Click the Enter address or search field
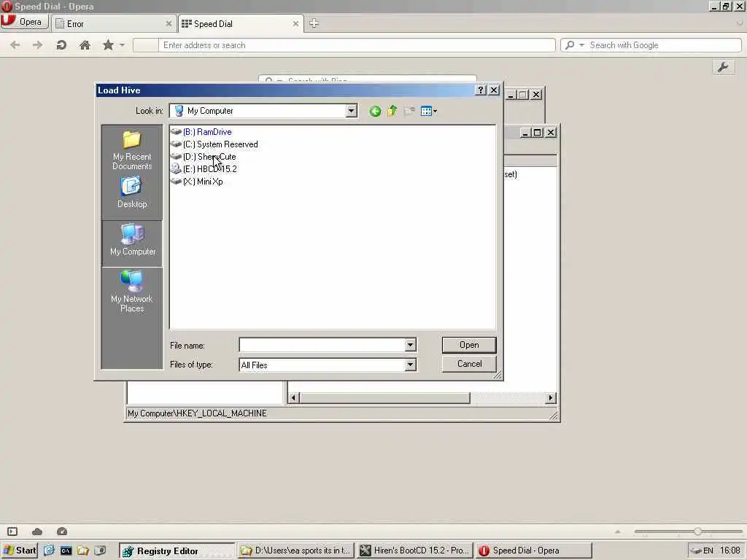This screenshot has width=747, height=560. coord(356,45)
